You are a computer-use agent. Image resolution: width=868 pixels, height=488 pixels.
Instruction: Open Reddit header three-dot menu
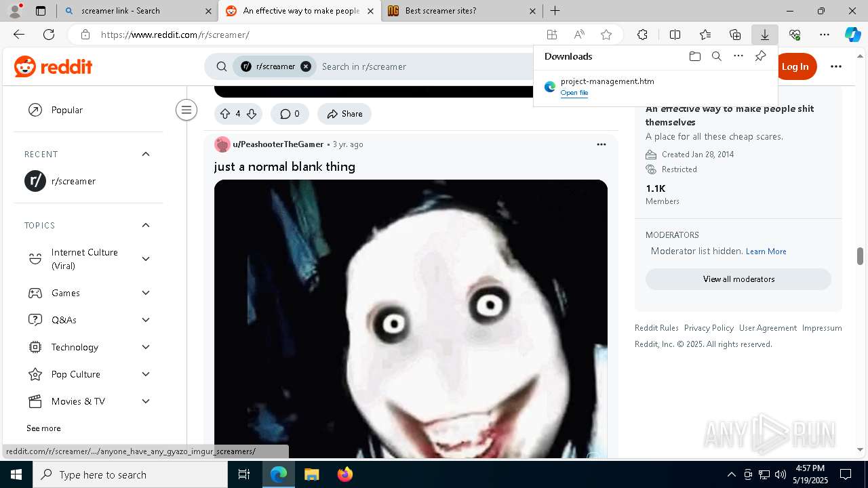835,66
